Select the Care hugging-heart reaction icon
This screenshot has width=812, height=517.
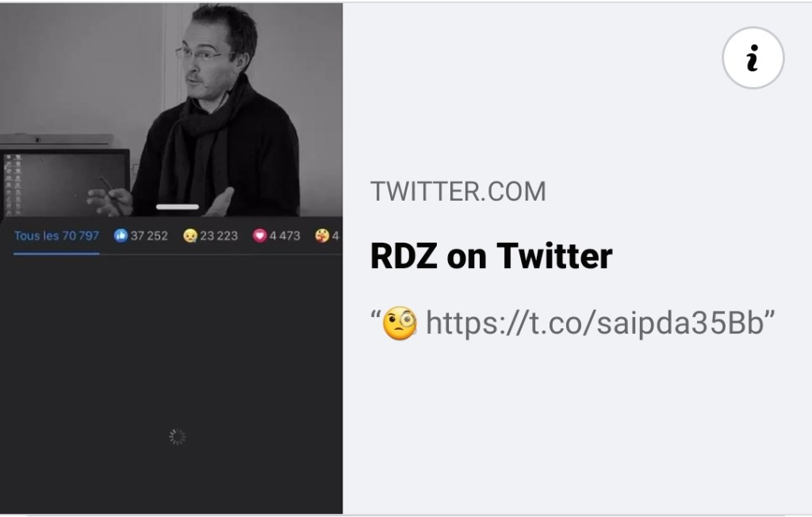322,236
